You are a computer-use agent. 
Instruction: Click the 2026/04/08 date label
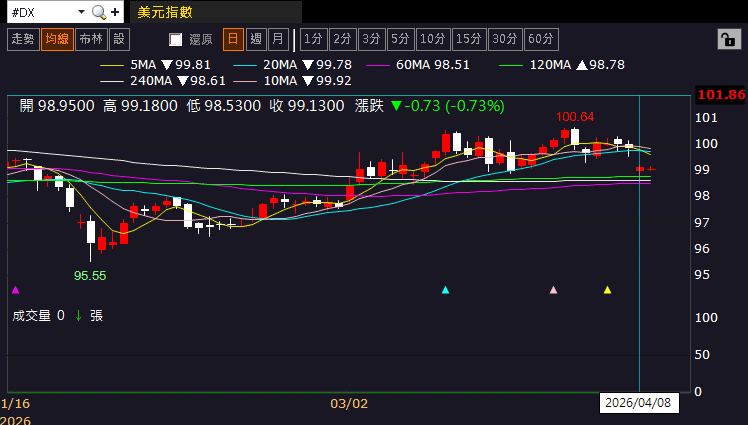[638, 403]
